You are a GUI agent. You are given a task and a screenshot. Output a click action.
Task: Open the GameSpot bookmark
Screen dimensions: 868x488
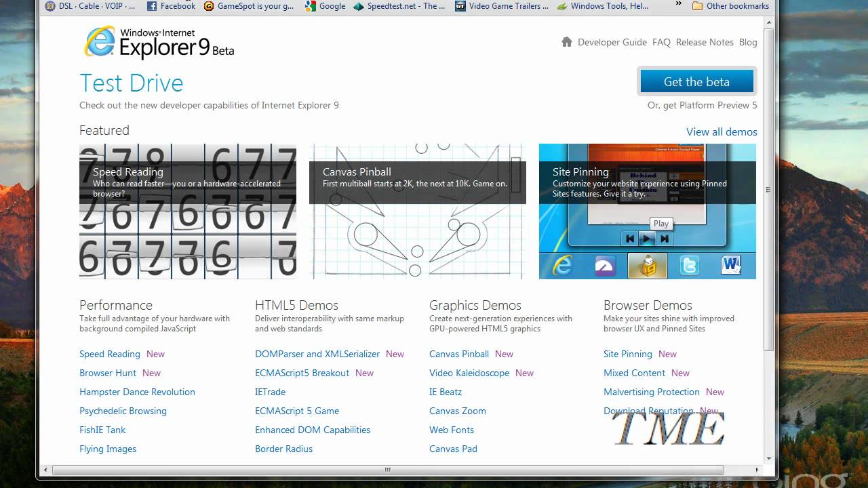click(x=249, y=6)
